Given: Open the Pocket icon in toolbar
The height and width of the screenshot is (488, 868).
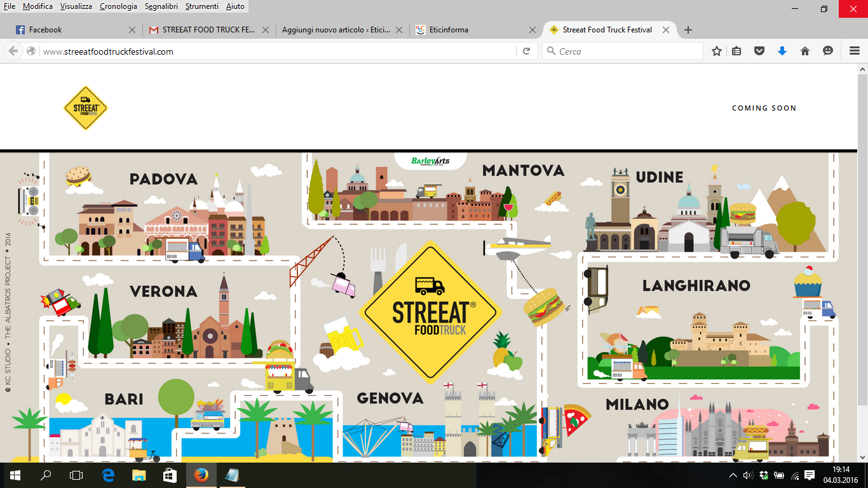Looking at the screenshot, I should (x=759, y=51).
